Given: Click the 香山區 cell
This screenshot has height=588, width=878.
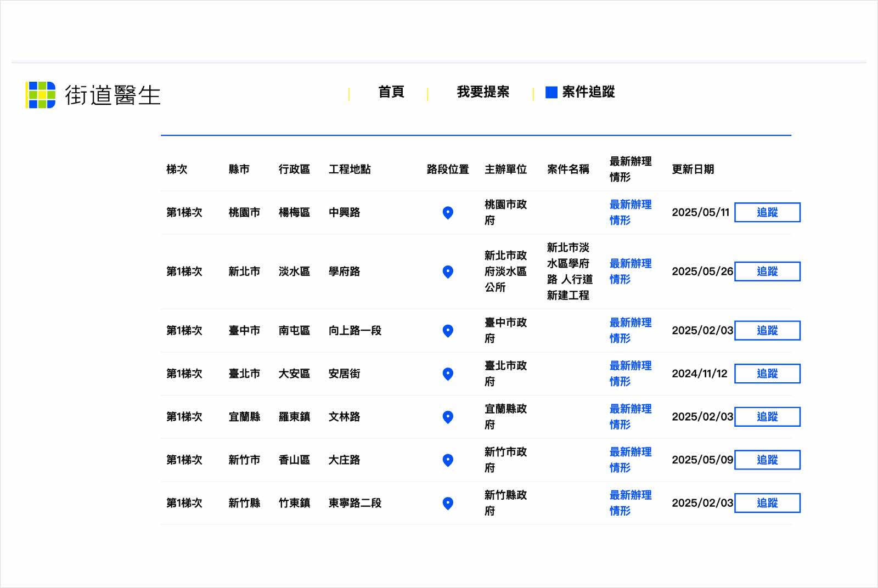Looking at the screenshot, I should tap(294, 460).
